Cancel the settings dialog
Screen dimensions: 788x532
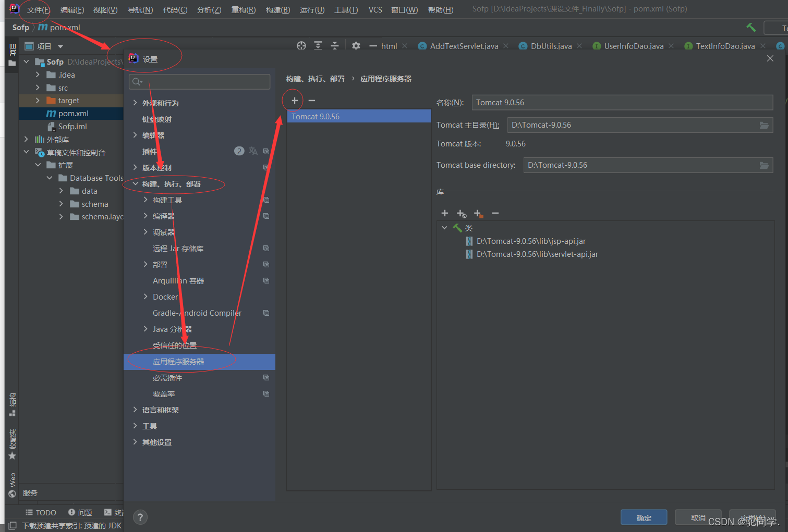click(698, 517)
